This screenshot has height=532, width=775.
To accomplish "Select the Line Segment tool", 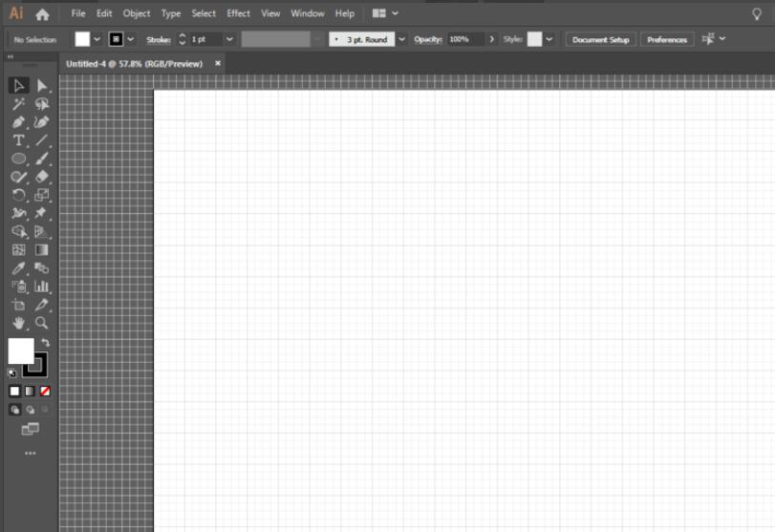I will click(42, 140).
